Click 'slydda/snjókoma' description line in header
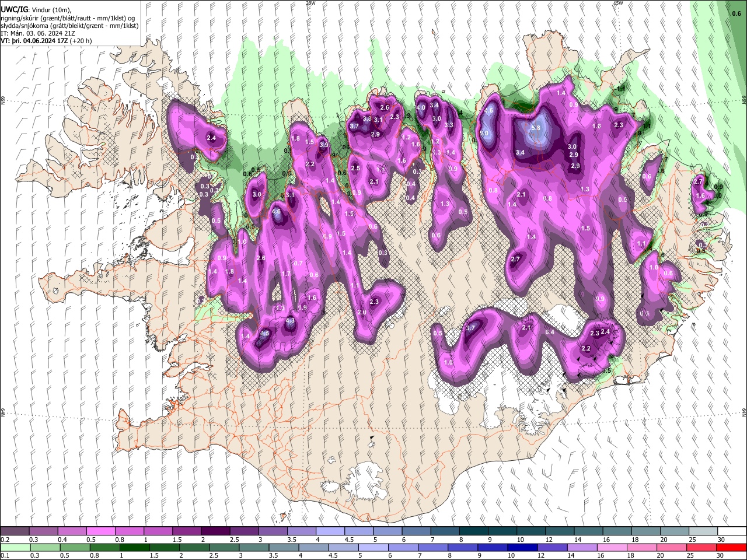The image size is (747, 560). coord(70,26)
